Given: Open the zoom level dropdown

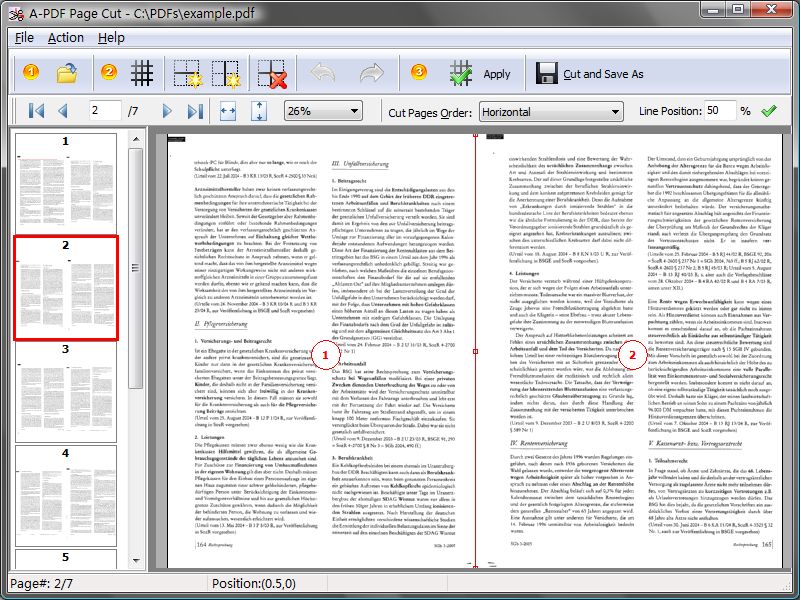Looking at the screenshot, I should click(356, 109).
